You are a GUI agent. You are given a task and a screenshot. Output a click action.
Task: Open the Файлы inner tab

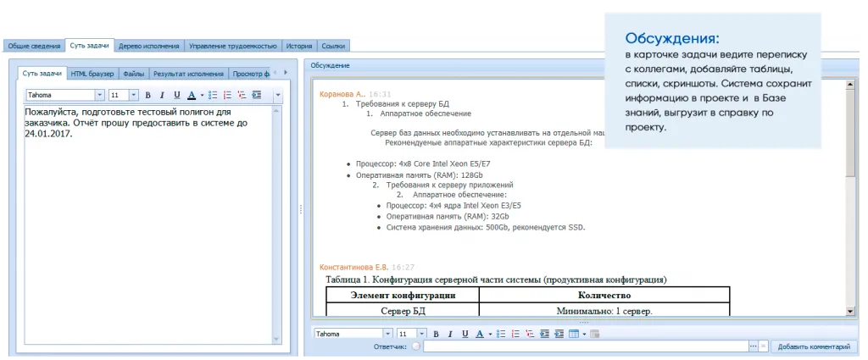pos(131,74)
